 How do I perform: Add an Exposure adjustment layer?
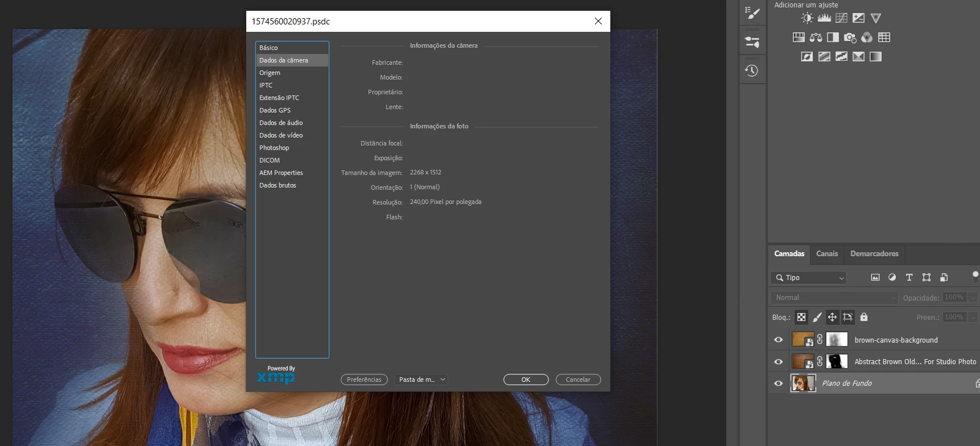click(858, 18)
